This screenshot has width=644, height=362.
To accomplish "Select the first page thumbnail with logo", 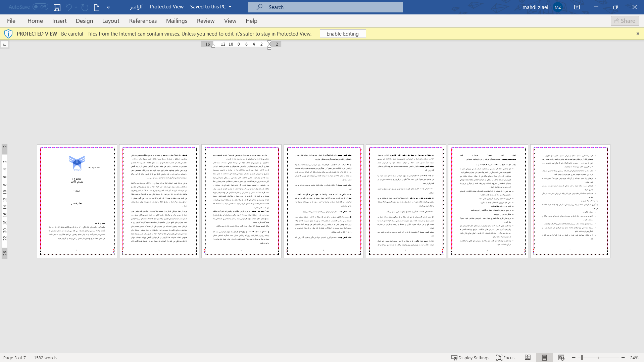I will [77, 201].
